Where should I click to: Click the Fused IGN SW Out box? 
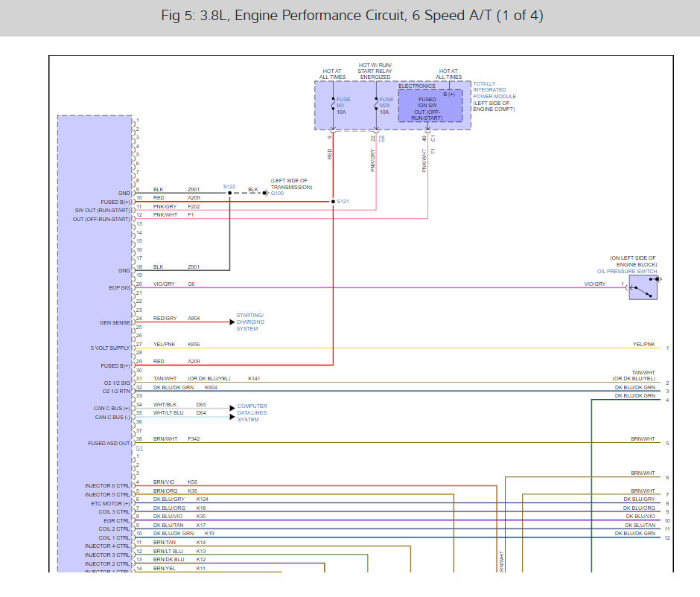[x=430, y=106]
